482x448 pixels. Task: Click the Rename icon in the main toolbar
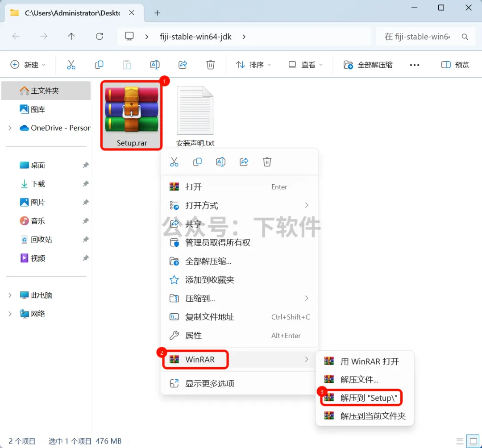pos(154,65)
